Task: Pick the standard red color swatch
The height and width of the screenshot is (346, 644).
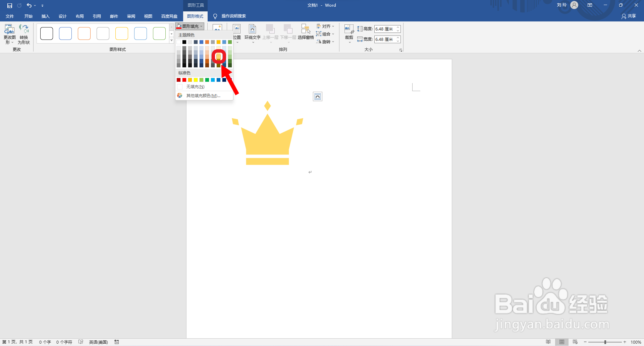Action: click(184, 80)
